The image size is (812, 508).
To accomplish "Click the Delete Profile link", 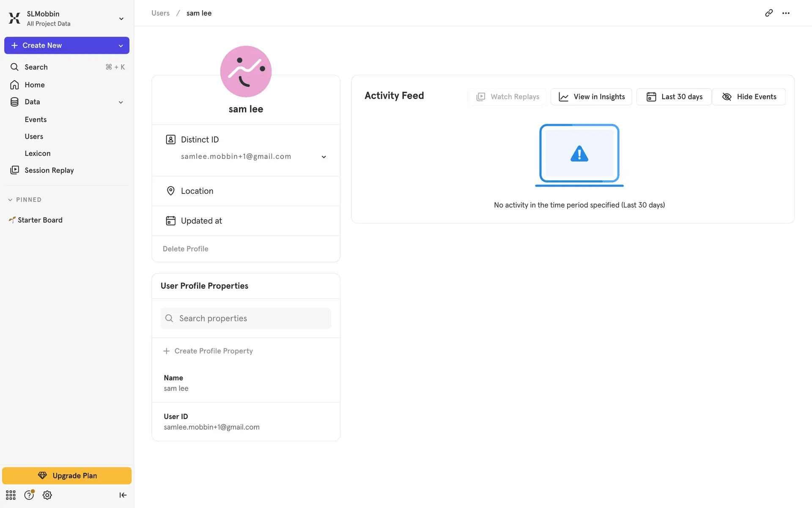I will click(x=185, y=249).
